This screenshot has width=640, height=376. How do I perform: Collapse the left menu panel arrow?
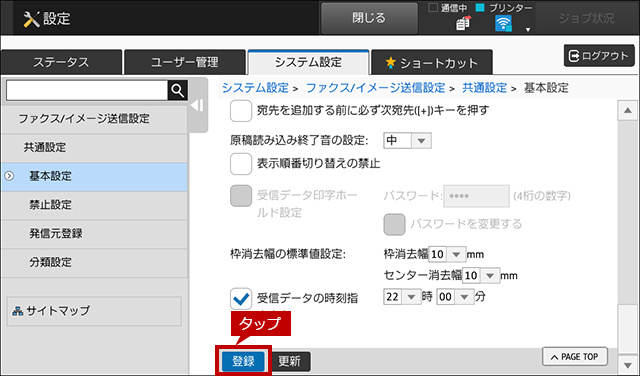click(x=198, y=105)
